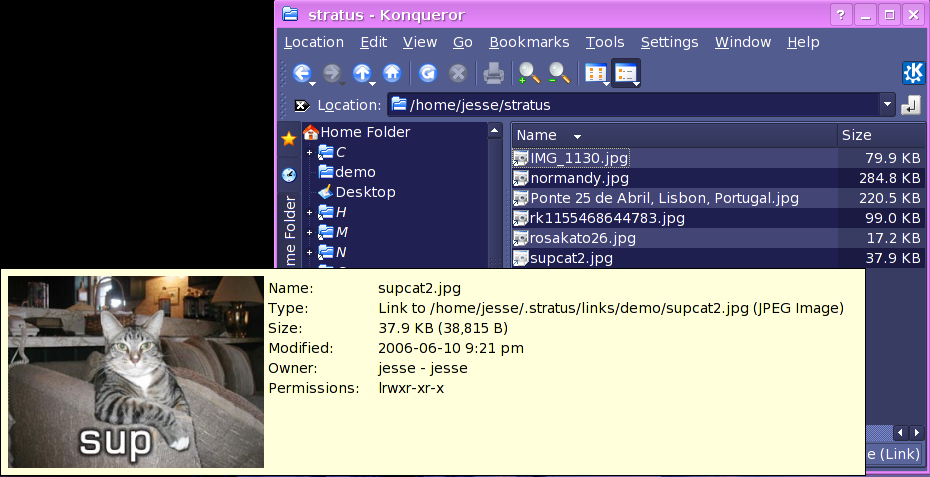The width and height of the screenshot is (930, 477).
Task: Click the Desktop icon in tree
Action: point(326,192)
